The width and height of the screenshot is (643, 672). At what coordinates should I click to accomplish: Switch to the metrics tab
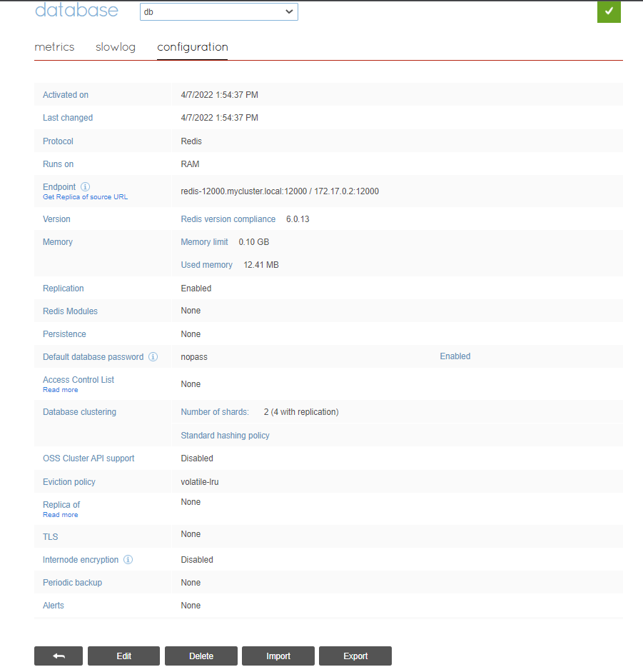[54, 46]
